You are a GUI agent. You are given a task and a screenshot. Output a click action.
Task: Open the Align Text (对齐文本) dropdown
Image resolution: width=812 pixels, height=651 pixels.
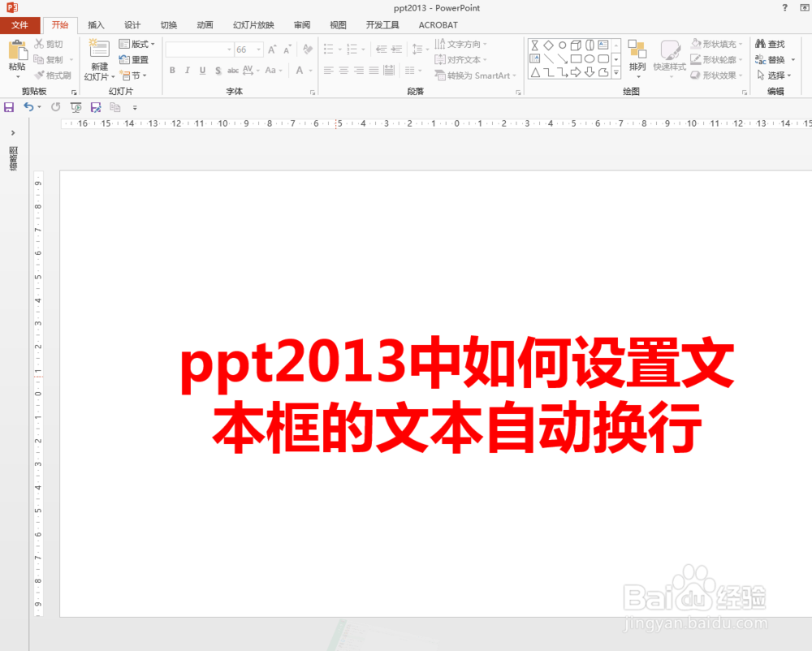click(461, 59)
